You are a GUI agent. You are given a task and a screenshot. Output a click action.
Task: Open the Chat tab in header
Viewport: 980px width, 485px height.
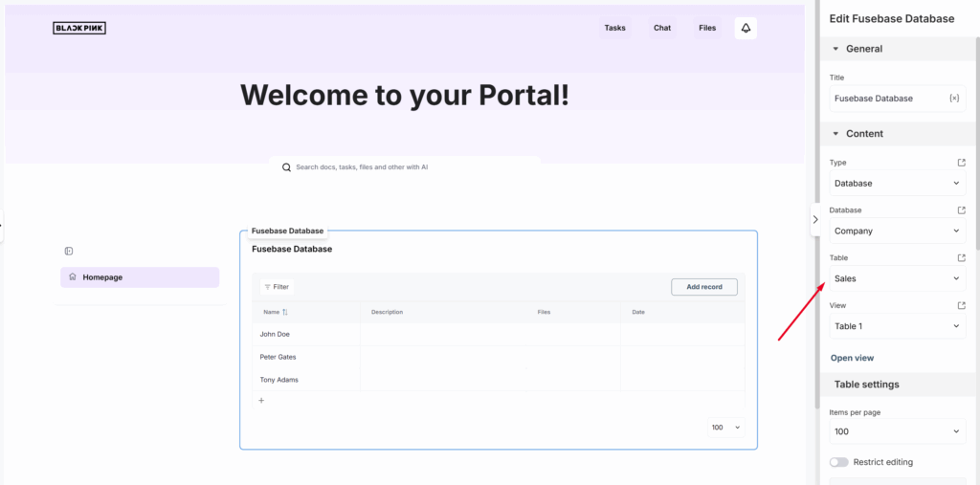662,28
